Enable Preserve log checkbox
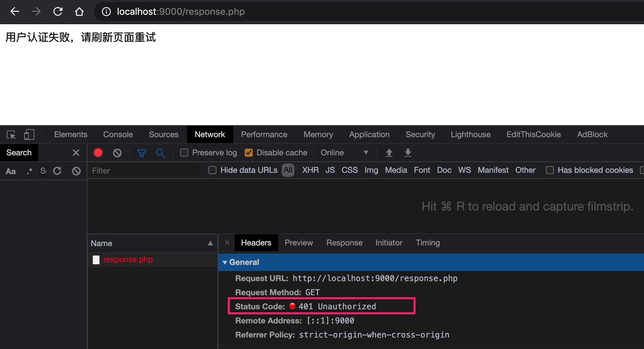This screenshot has width=644, height=349. point(184,153)
